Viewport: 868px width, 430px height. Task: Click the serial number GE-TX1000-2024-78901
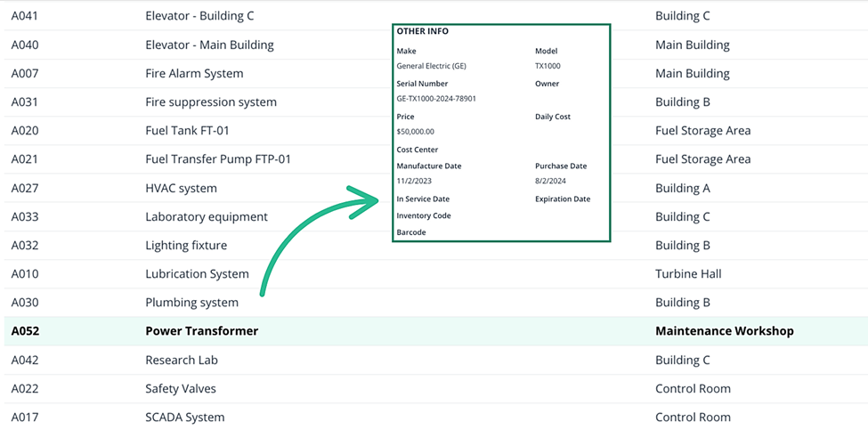tap(436, 99)
